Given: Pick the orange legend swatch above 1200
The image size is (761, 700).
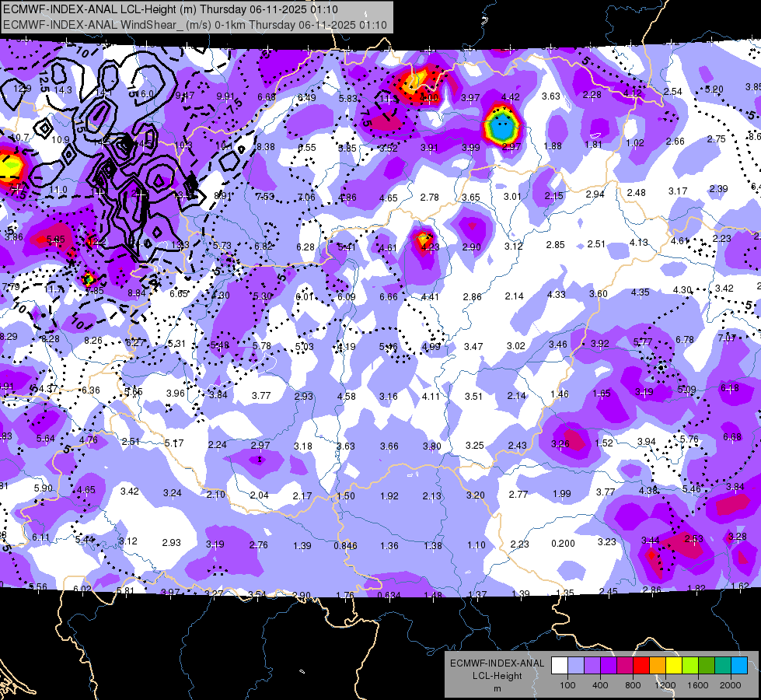Looking at the screenshot, I should (658, 666).
